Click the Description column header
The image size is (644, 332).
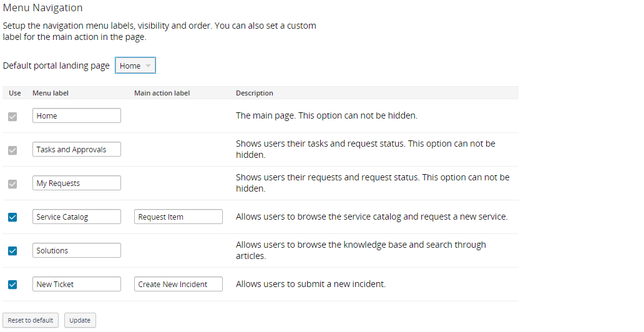point(255,93)
